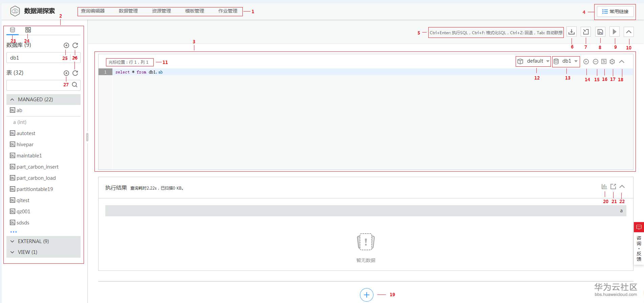Collapse the SQL editor with chevron icon
Screen dimensions: 644x303
click(622, 62)
